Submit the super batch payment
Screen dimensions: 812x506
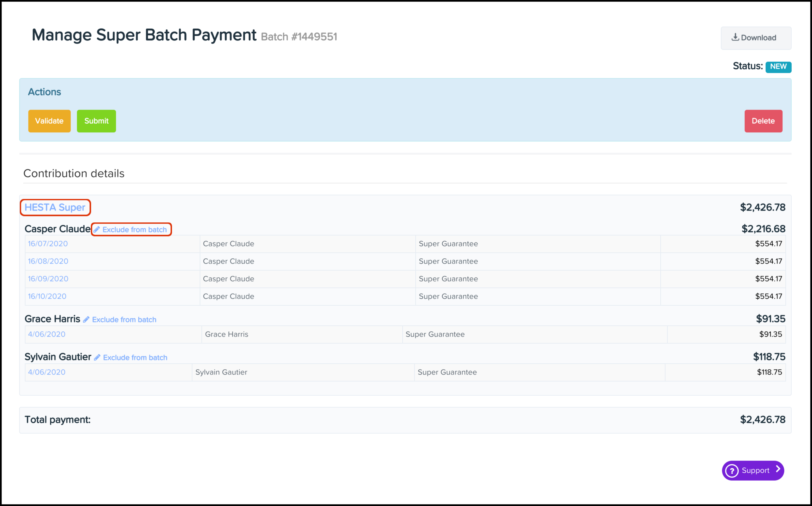pos(96,121)
